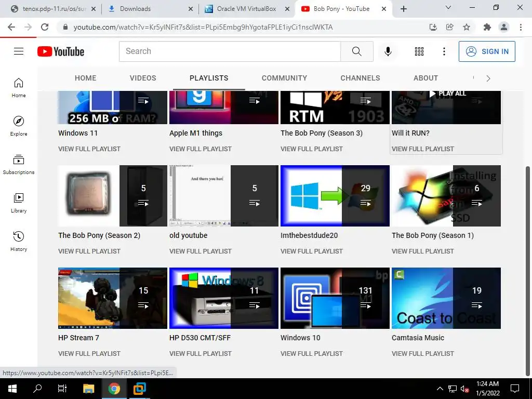Reload the page

pyautogui.click(x=45, y=27)
